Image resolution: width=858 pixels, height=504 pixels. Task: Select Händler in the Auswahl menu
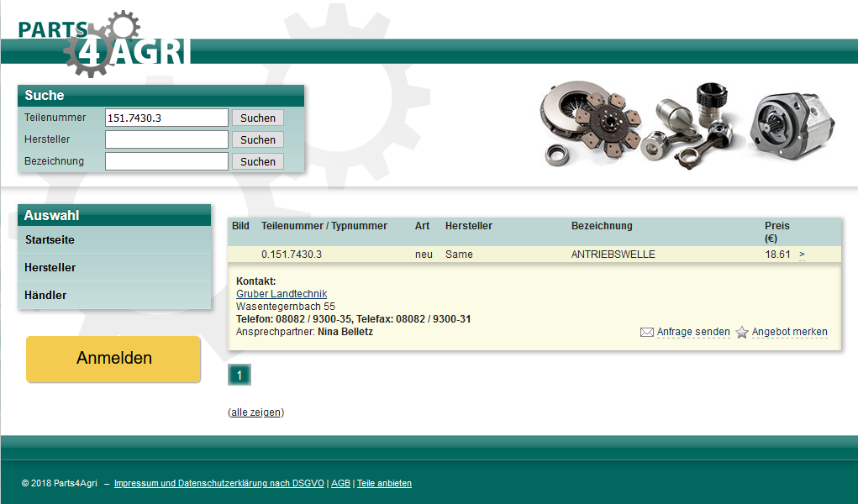pos(46,296)
